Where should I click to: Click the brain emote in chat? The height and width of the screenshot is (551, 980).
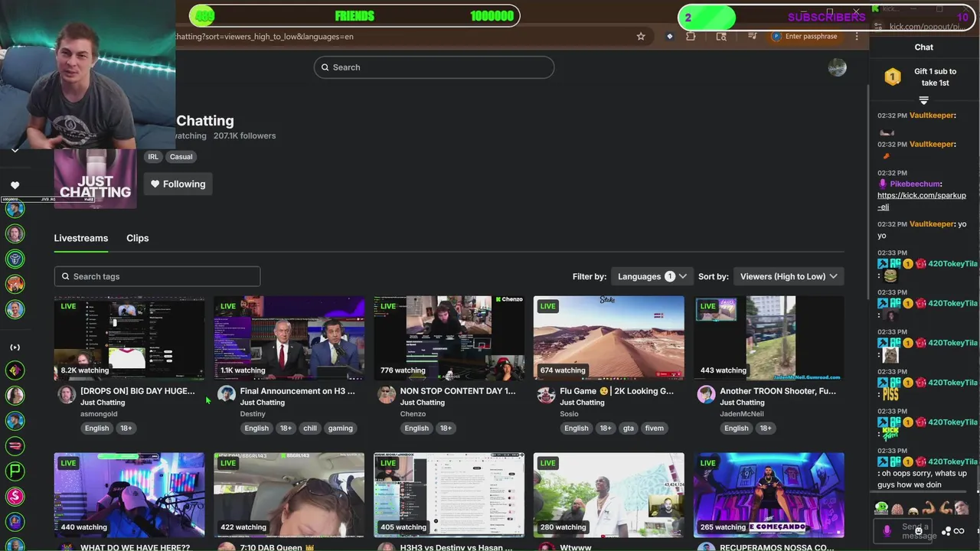coord(897,509)
